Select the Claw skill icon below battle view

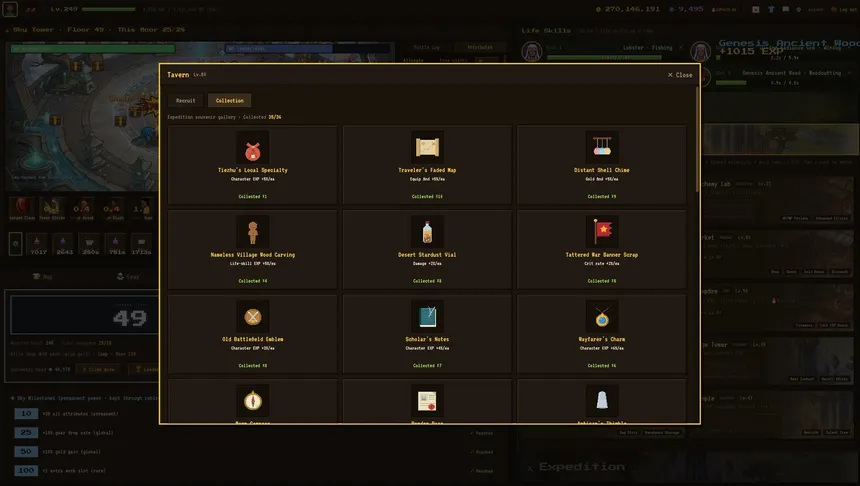click(22, 208)
